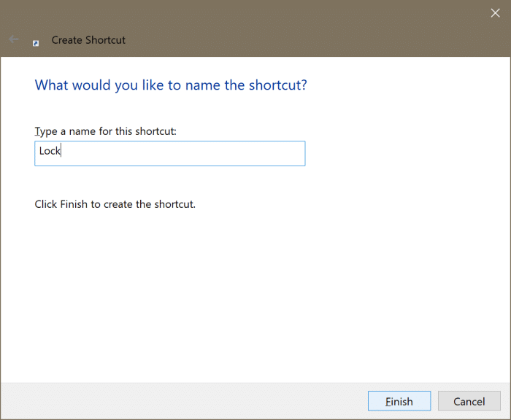Click the Finish button
The width and height of the screenshot is (511, 420).
(399, 401)
